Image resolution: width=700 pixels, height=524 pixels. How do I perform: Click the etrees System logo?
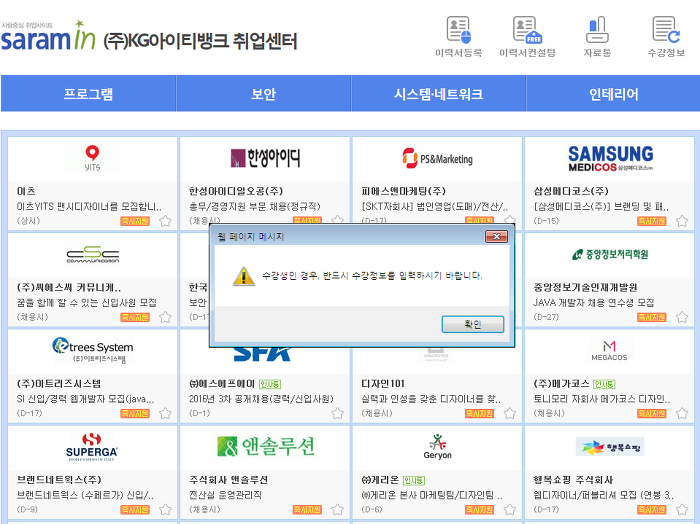[92, 350]
